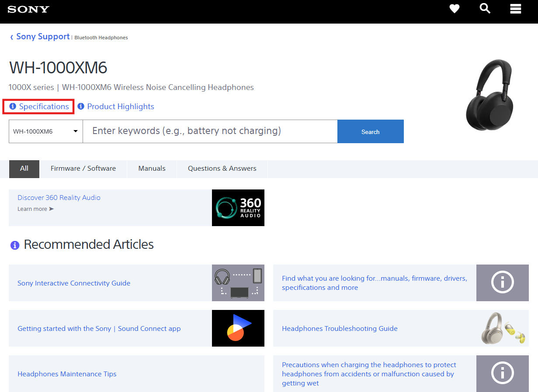
Task: Open Sony Interactive Connectivity Guide article
Action: pos(74,283)
